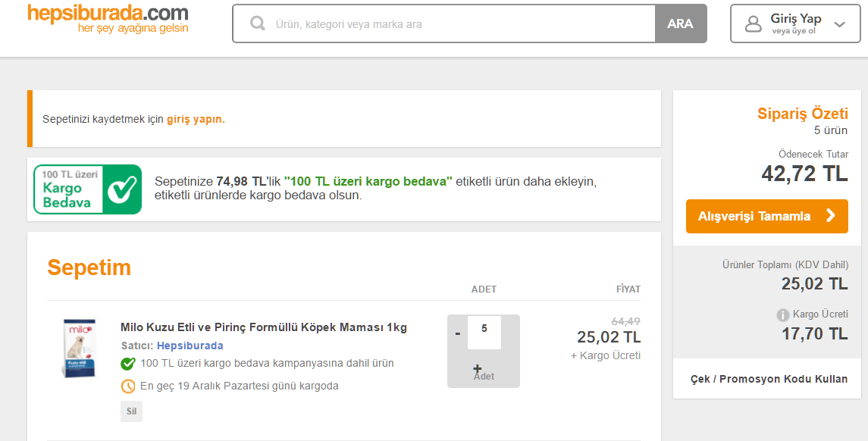The image size is (868, 441).
Task: Remove item with the Sil button
Action: point(132,411)
